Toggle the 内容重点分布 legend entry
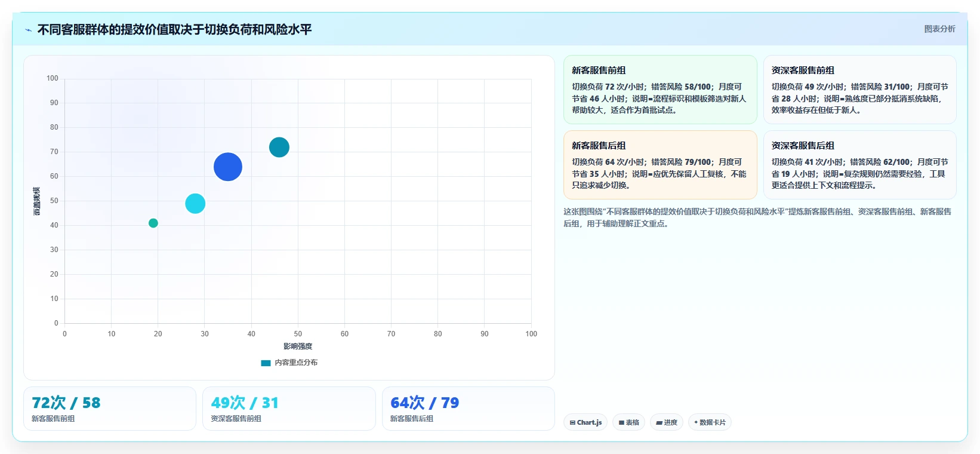Screen dimensions: 980x454 [x=289, y=363]
